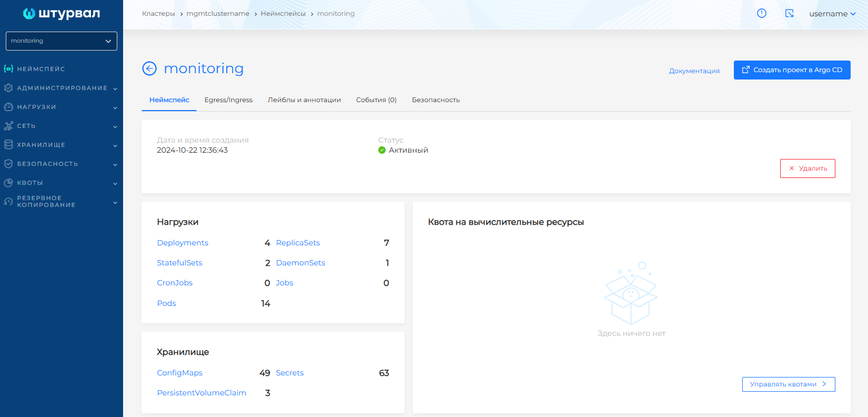This screenshot has width=868, height=417.
Task: Open the username account dropdown
Action: [x=832, y=14]
